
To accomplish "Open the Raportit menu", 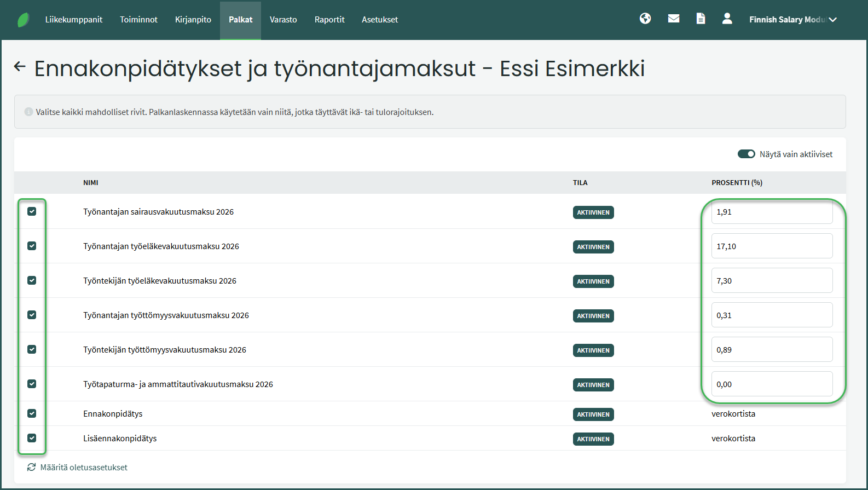I will coord(329,20).
